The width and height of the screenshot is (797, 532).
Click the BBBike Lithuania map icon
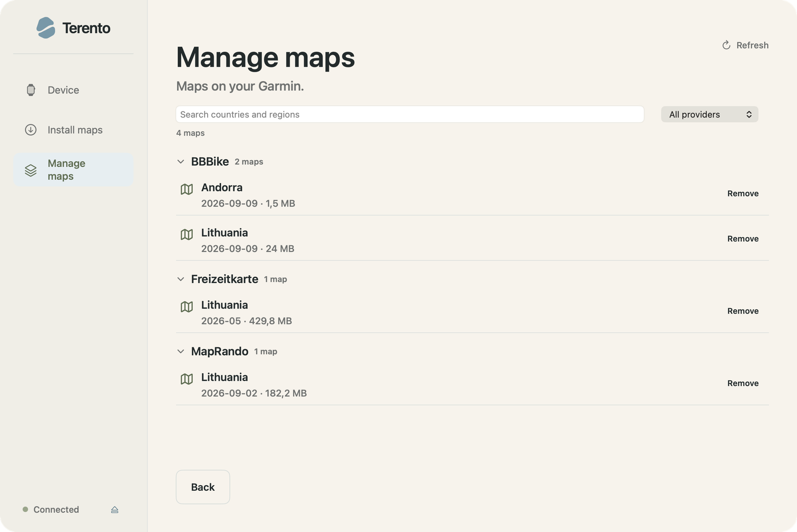point(187,234)
